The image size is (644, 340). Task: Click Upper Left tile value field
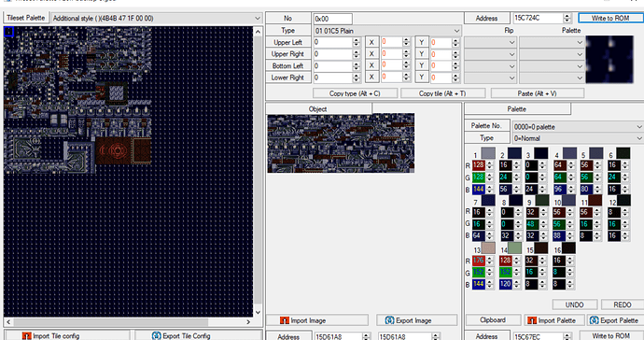[332, 42]
